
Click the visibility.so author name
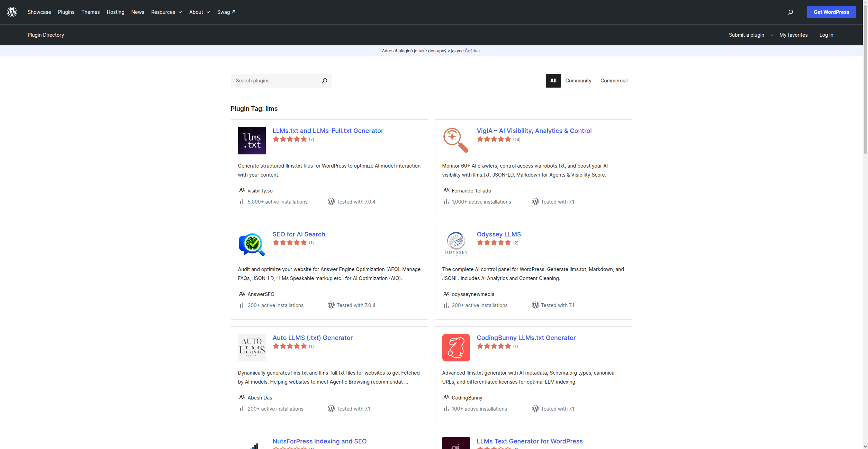pyautogui.click(x=260, y=191)
